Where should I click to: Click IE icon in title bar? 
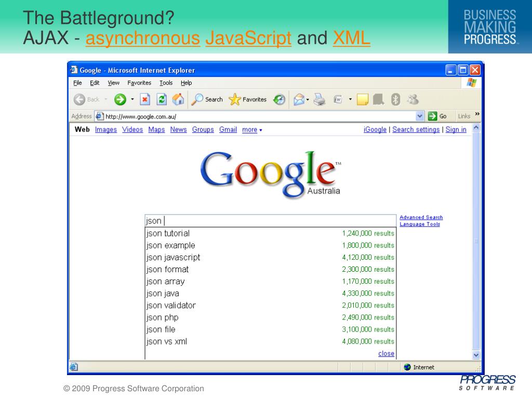click(74, 70)
